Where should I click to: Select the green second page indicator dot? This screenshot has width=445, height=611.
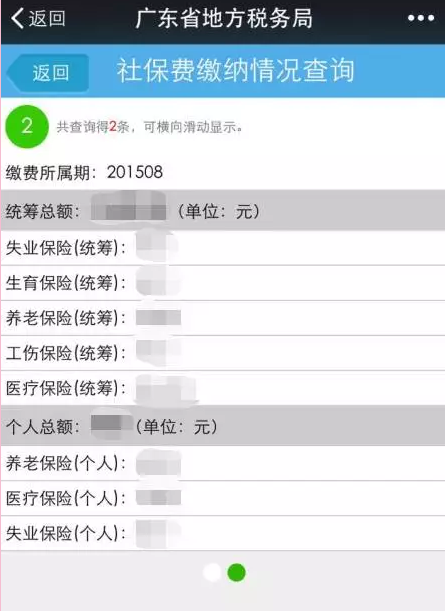tap(236, 572)
